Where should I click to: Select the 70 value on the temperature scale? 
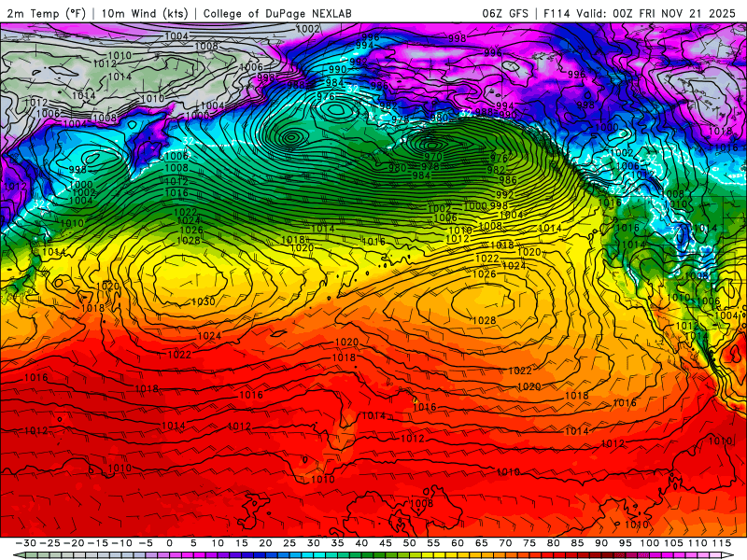pyautogui.click(x=505, y=543)
